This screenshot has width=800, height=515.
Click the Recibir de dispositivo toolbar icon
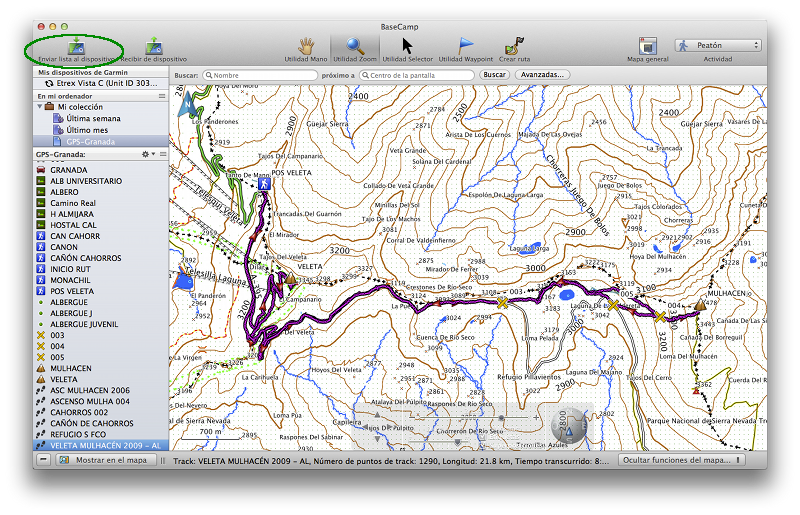pyautogui.click(x=153, y=46)
